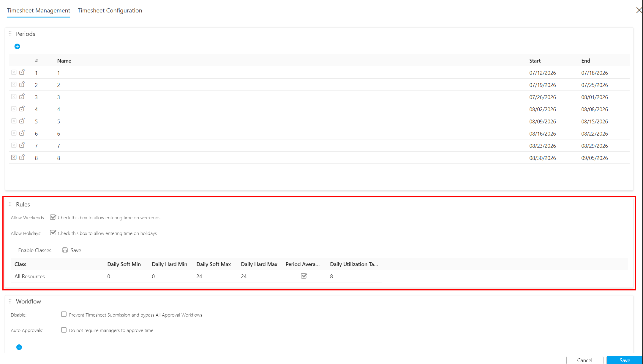
Task: Click the Daily Hard Max column header
Action: (x=259, y=264)
